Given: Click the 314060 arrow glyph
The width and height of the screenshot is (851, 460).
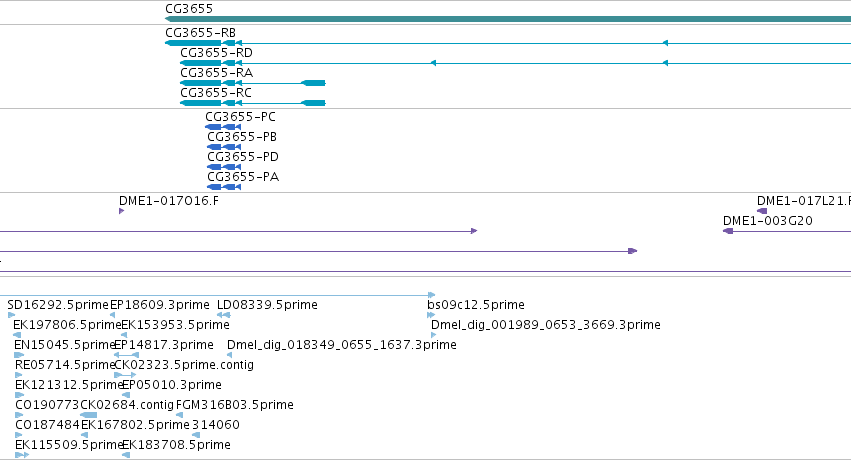Looking at the screenshot, I should coord(196,436).
